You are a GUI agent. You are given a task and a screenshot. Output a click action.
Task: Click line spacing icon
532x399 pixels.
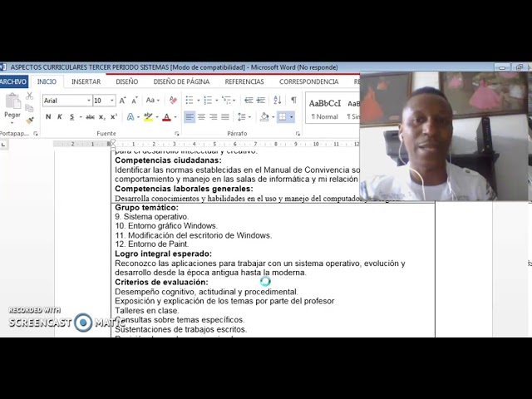242,117
